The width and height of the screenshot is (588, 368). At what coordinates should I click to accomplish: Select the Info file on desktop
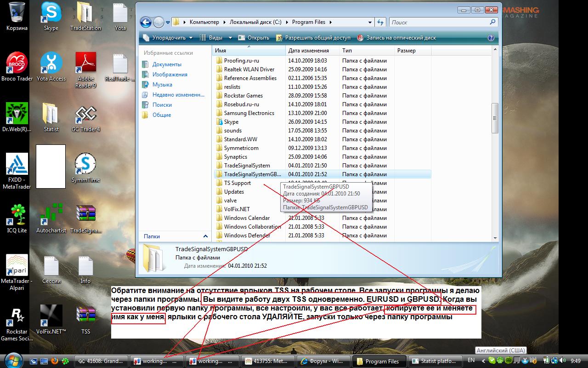(85, 270)
